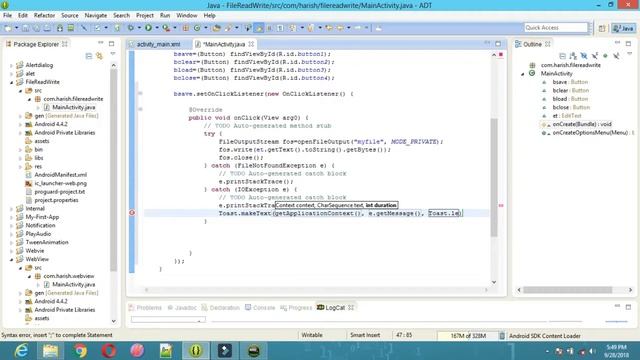The image size is (640, 360).
Task: Click the Quick Access search field
Action: pos(556,28)
